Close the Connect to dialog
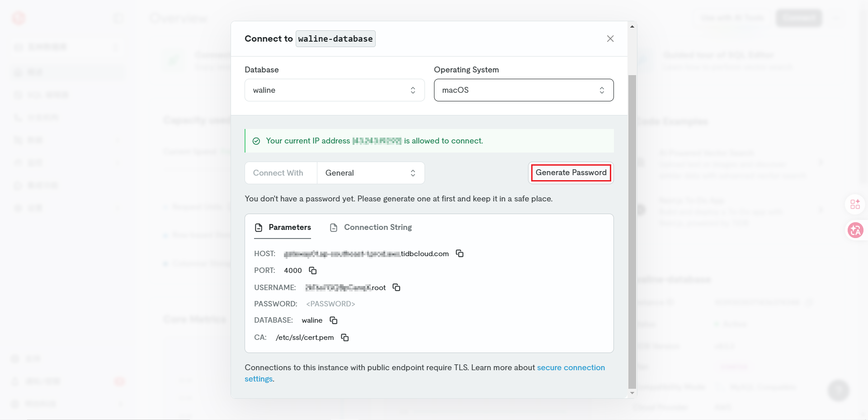This screenshot has height=420, width=868. point(610,38)
